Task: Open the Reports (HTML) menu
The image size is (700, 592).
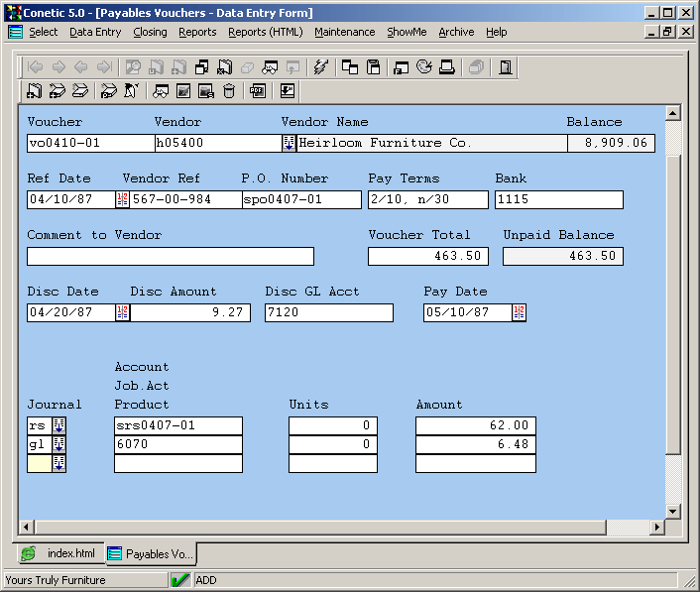Action: coord(265,32)
